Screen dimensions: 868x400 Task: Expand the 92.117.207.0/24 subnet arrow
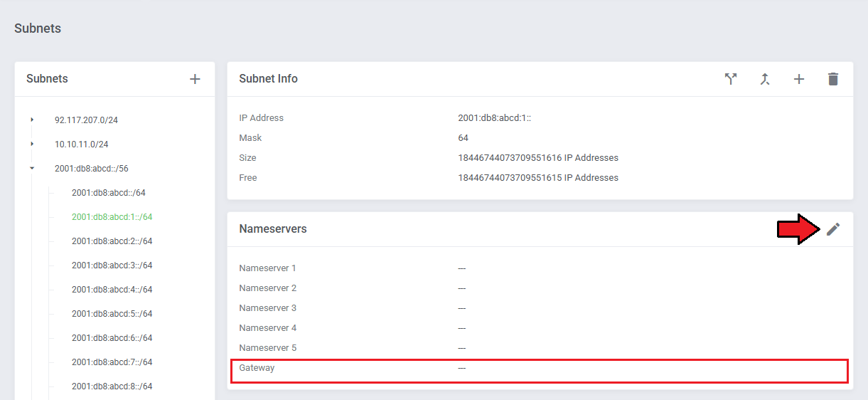click(x=32, y=120)
